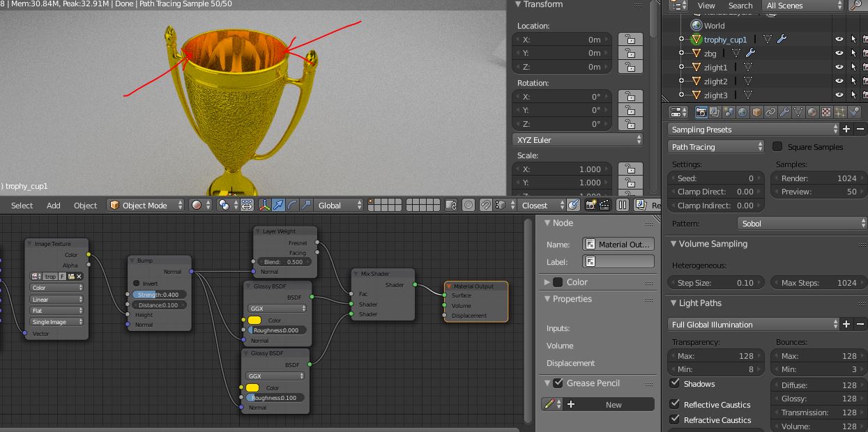Toggle the Grease Pencil checkbox
868x432 pixels.
pos(558,383)
